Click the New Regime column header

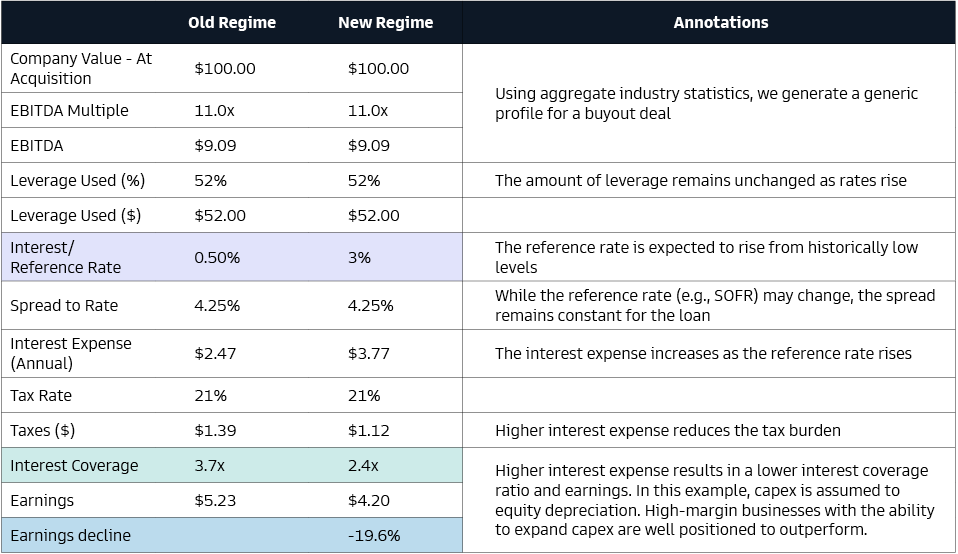click(x=385, y=22)
